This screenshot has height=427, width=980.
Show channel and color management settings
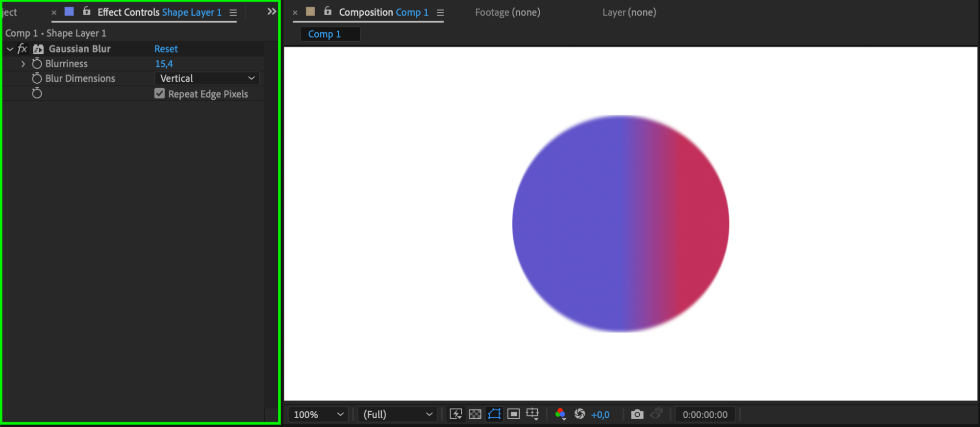(560, 414)
